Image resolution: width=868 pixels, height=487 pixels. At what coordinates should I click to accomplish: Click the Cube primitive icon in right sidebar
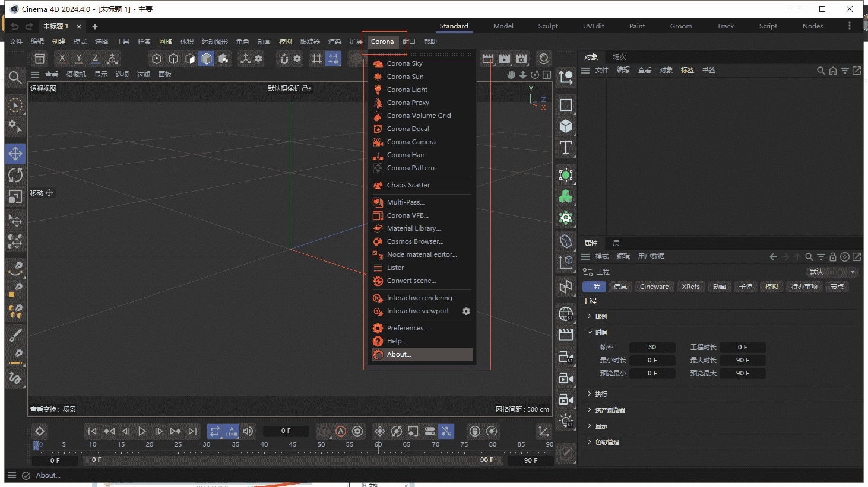point(565,126)
